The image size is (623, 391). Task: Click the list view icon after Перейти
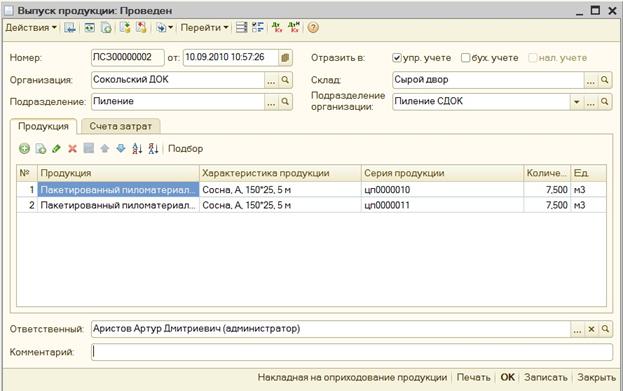click(x=241, y=28)
